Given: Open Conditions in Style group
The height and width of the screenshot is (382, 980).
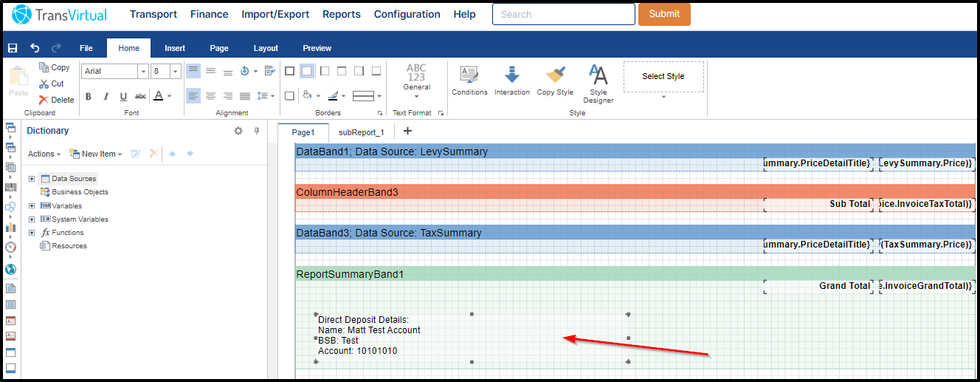Looking at the screenshot, I should tap(469, 81).
